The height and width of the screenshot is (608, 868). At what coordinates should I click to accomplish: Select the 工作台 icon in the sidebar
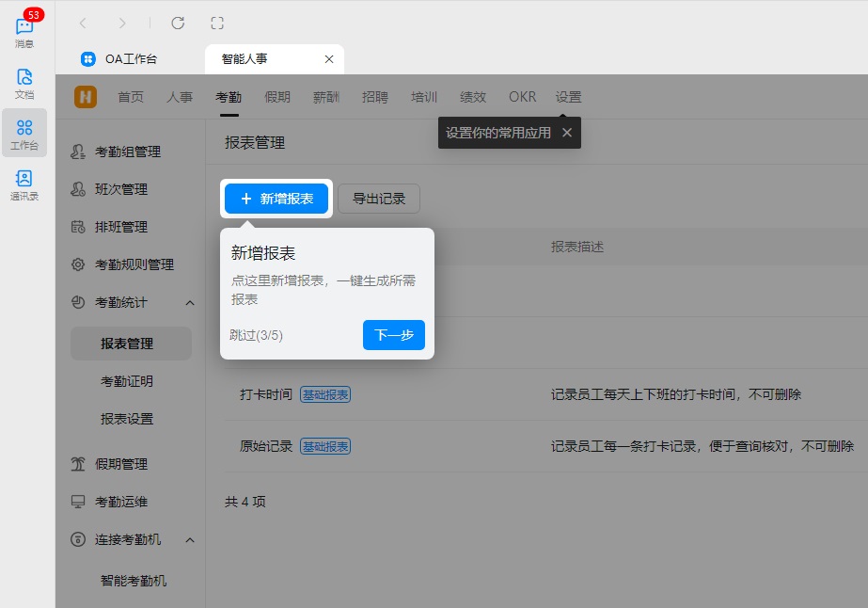click(24, 132)
